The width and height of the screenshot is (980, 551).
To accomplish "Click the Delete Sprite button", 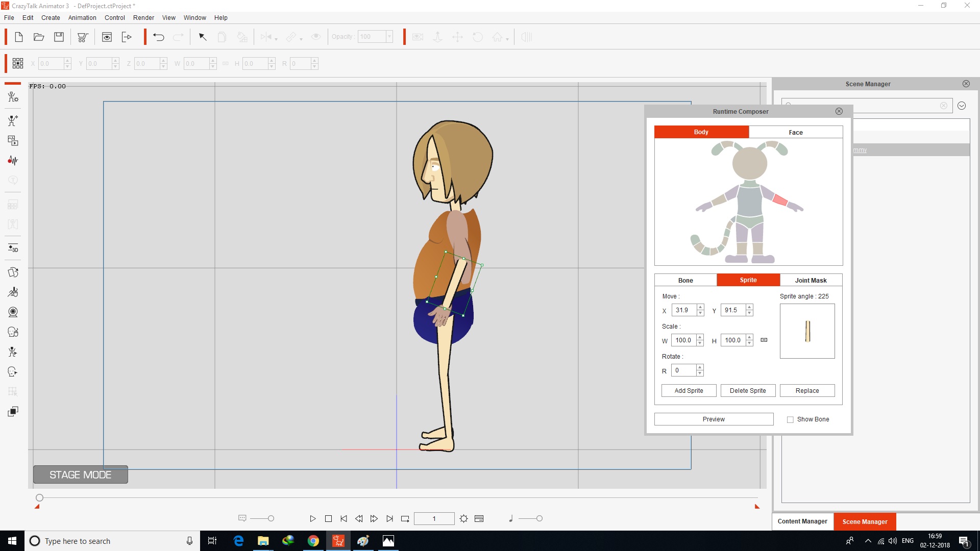I will pyautogui.click(x=748, y=391).
